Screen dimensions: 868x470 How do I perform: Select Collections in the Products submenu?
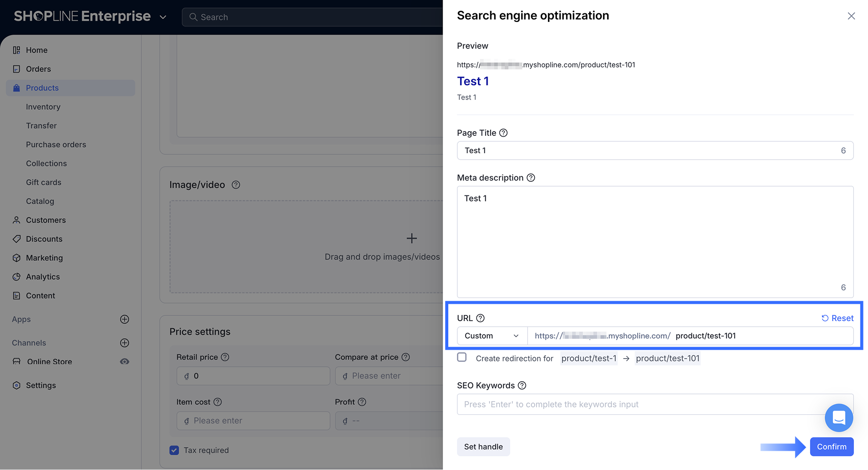click(x=46, y=163)
